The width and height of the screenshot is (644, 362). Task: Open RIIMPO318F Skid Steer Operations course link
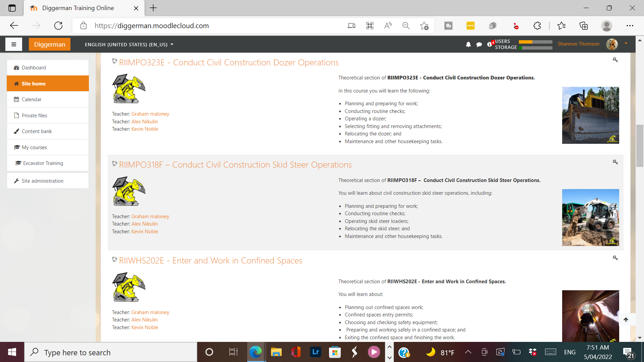235,165
